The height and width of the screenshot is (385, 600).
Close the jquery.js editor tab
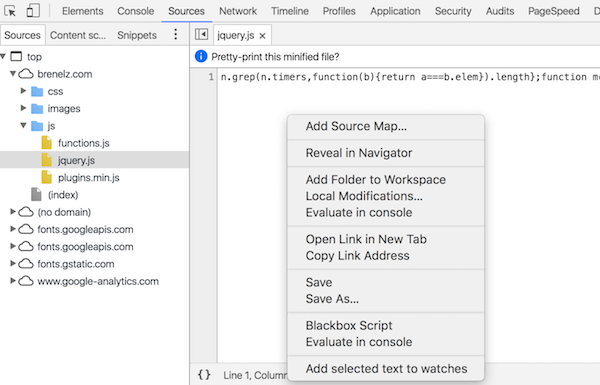coord(262,36)
